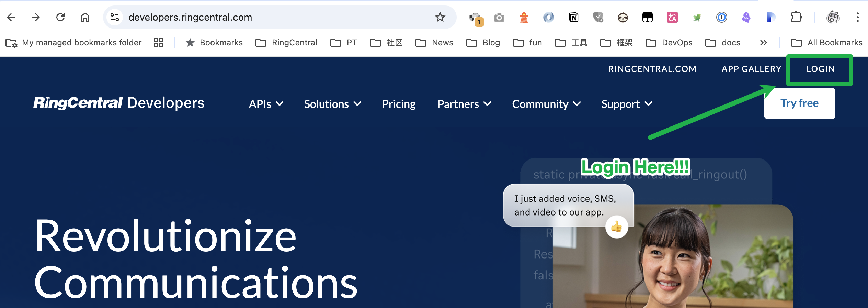The width and height of the screenshot is (868, 308).
Task: Open the browser home page icon
Action: [x=85, y=17]
